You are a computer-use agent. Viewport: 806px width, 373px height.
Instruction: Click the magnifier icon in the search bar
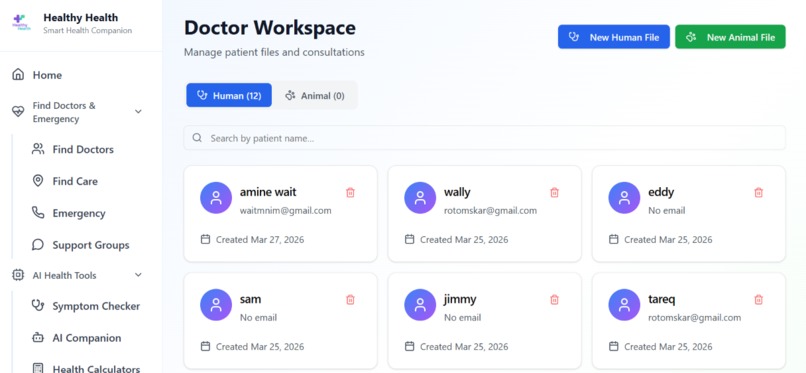pyautogui.click(x=197, y=138)
